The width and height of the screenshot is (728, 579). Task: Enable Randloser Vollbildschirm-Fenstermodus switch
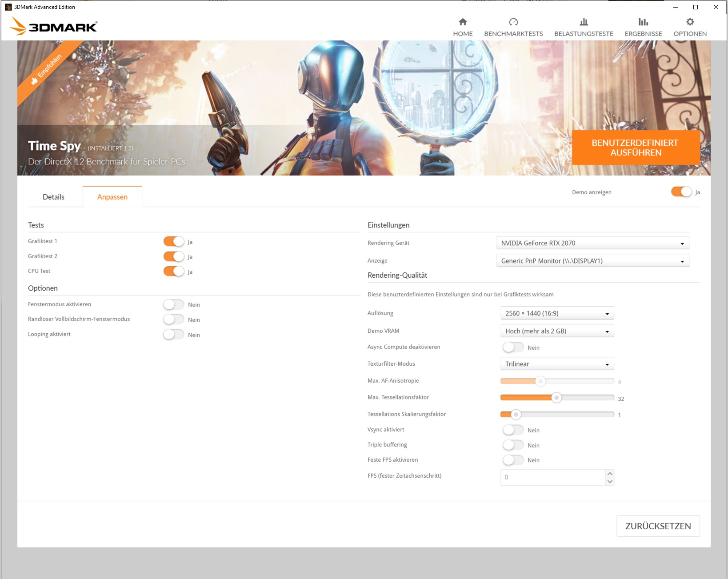[x=174, y=319]
